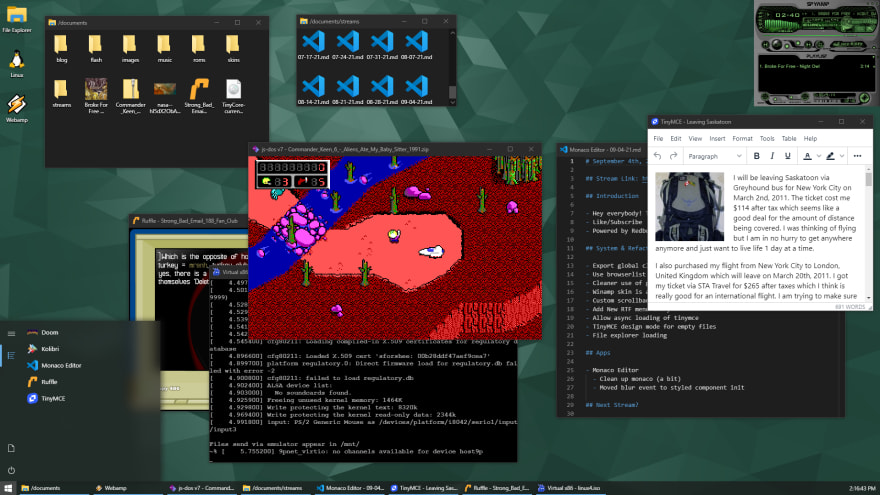Open 08-07-21.md in streams window

click(416, 45)
